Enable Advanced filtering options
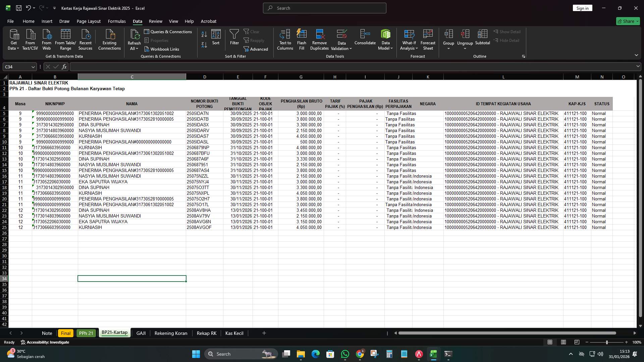This screenshot has height=362, width=644. point(256,49)
